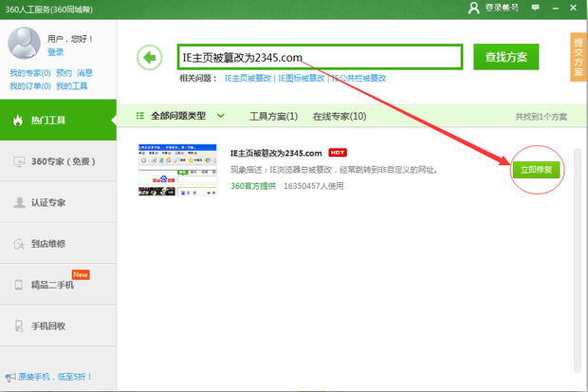Open 热门工具 flame icon section

pyautogui.click(x=18, y=120)
